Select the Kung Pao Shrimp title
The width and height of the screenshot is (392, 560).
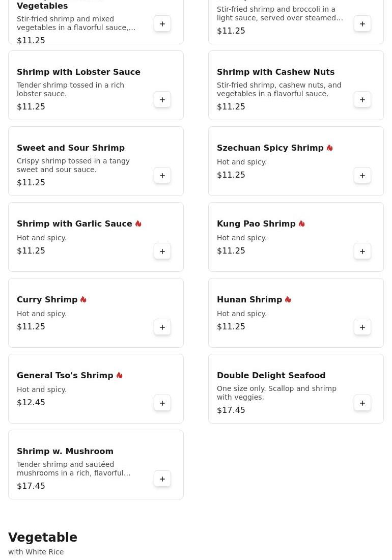256,224
